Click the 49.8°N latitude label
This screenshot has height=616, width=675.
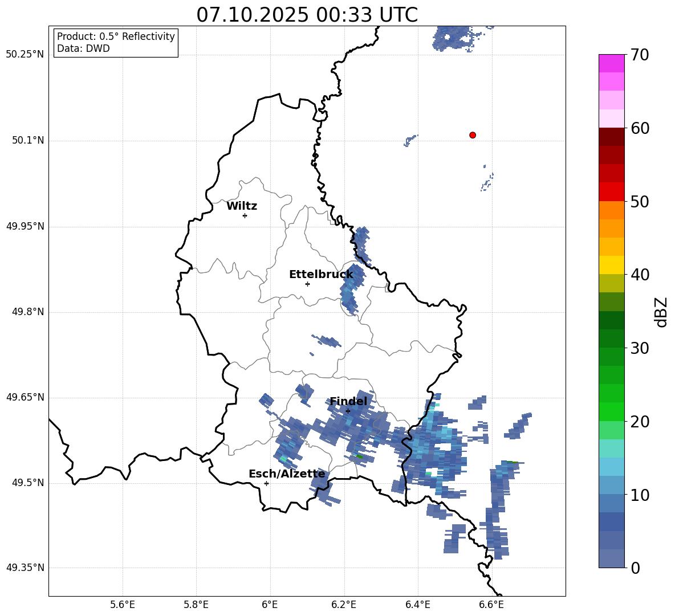pyautogui.click(x=27, y=312)
